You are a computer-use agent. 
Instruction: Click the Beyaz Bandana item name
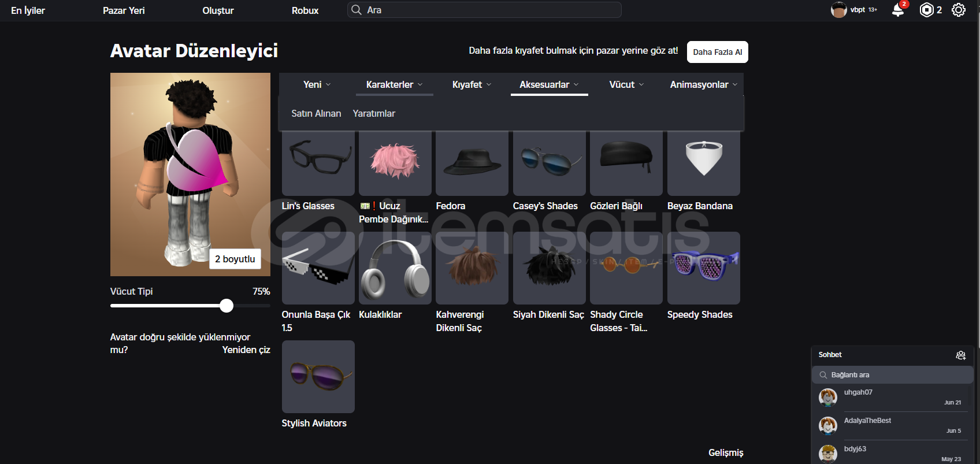point(700,206)
